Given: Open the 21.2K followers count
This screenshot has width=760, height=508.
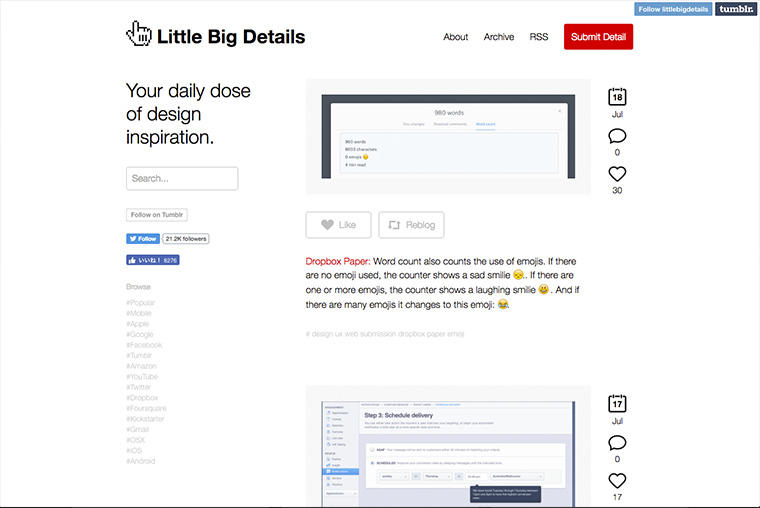Looking at the screenshot, I should click(186, 238).
